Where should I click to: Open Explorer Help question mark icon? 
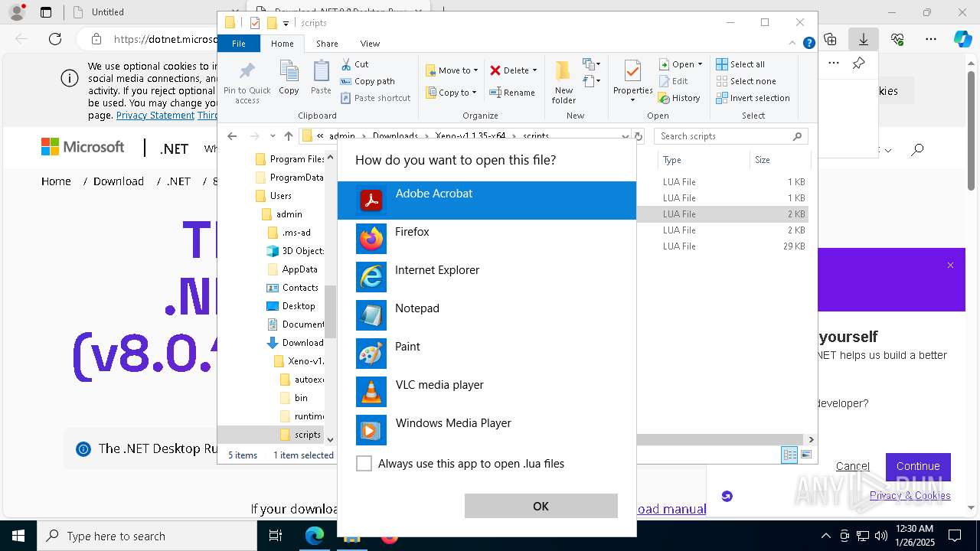pos(808,44)
